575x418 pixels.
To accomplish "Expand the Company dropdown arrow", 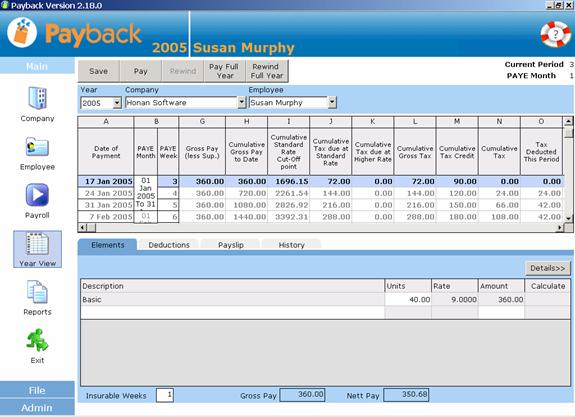I will (x=242, y=102).
